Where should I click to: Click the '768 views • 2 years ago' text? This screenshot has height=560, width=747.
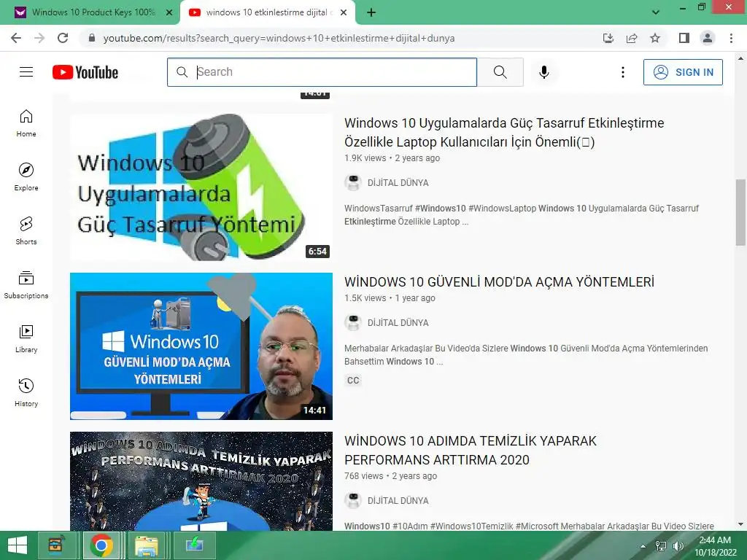(x=391, y=475)
